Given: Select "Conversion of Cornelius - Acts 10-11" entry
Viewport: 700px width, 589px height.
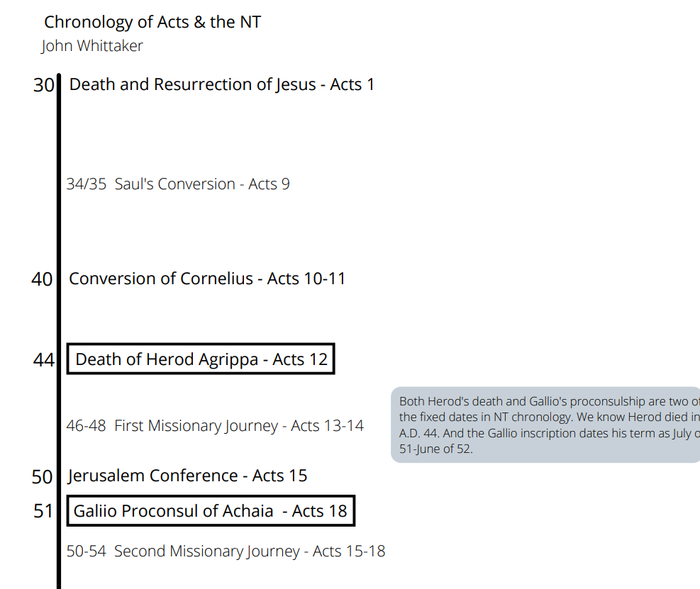Looking at the screenshot, I should [207, 279].
